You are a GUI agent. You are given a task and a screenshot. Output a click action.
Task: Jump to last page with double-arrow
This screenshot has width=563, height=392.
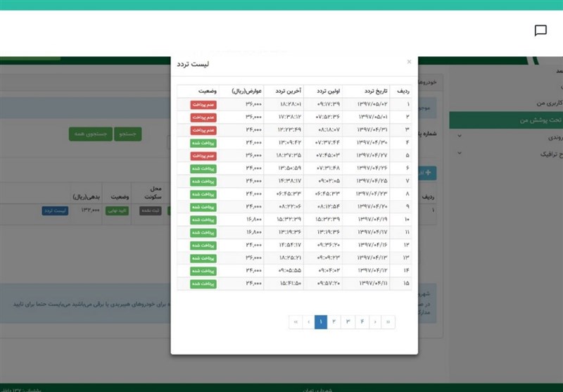tap(387, 322)
